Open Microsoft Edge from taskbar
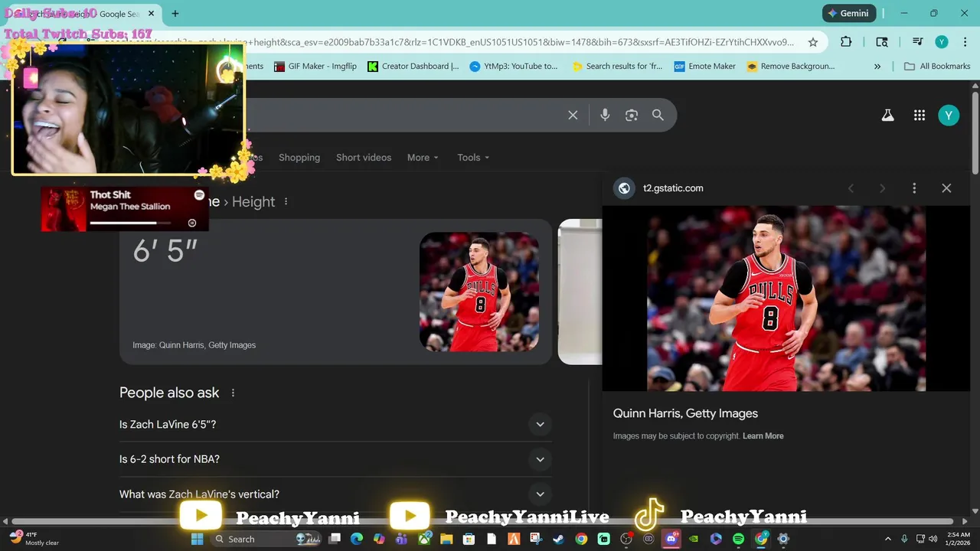This screenshot has width=980, height=551. (x=357, y=539)
